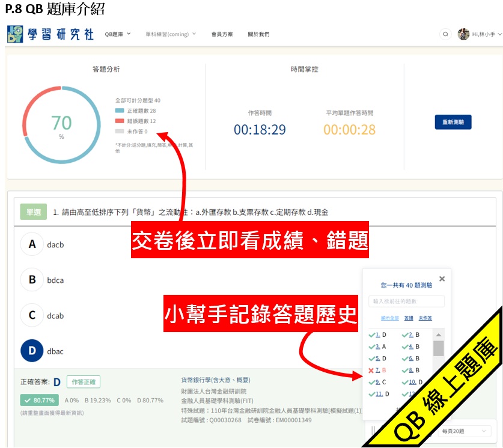The image size is (503, 448).
Task: Open the 會員方案 menu item
Action: tap(222, 34)
